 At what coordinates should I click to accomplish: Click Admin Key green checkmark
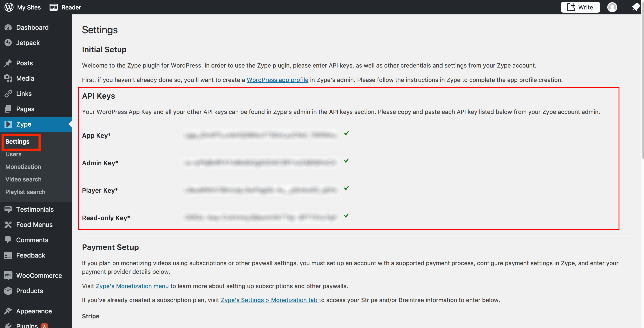pyautogui.click(x=346, y=161)
